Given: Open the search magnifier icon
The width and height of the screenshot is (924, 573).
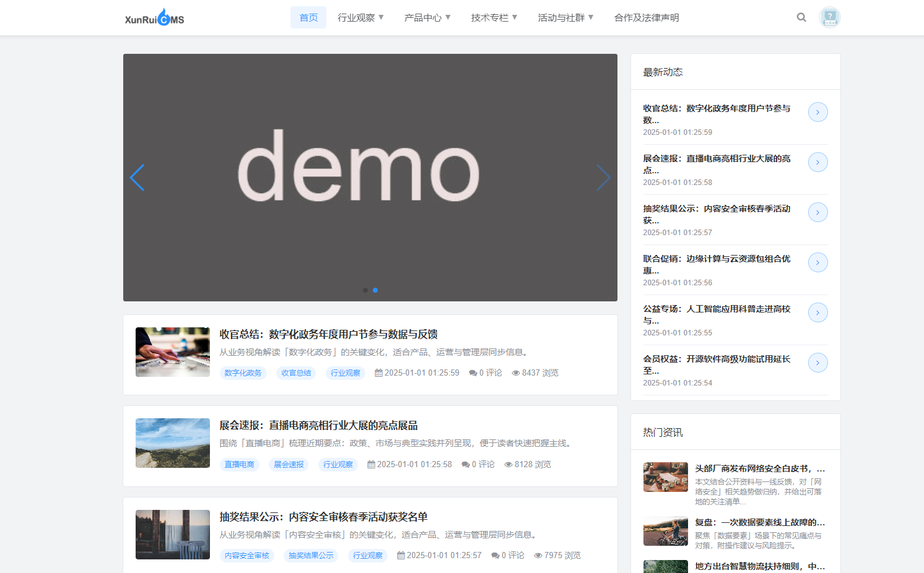Looking at the screenshot, I should 801,17.
